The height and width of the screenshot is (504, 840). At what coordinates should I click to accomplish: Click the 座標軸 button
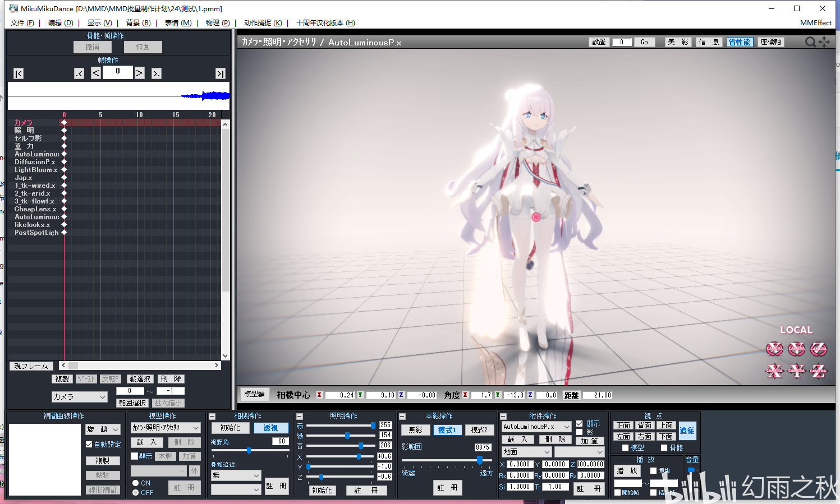770,42
